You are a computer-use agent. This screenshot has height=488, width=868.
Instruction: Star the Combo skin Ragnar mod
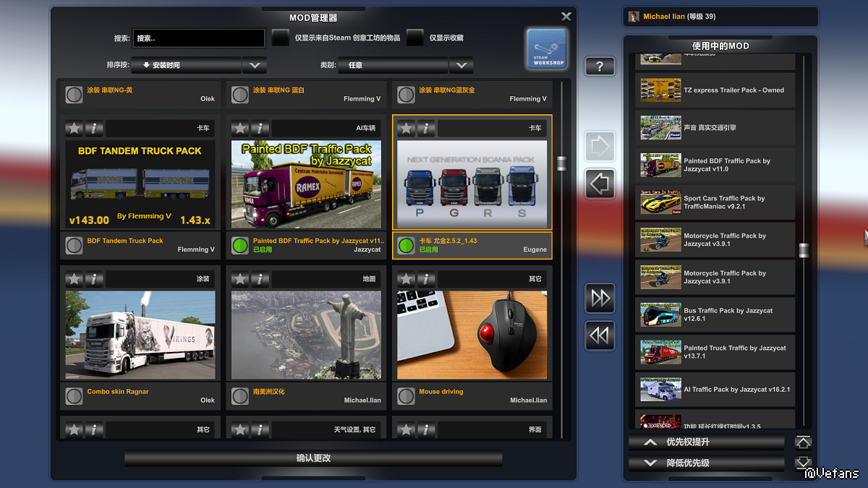(74, 278)
